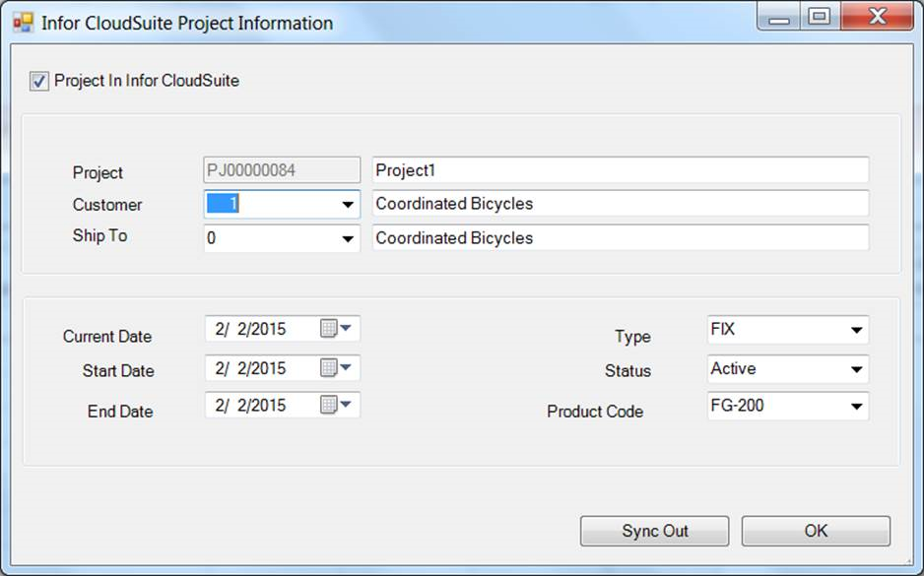Minimize the Project Information window
Viewport: 924px width, 576px height.
point(779,17)
